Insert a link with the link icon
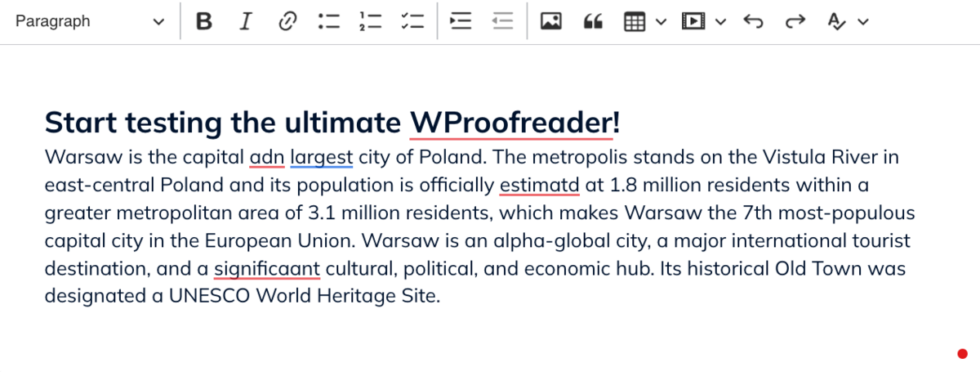 (287, 22)
